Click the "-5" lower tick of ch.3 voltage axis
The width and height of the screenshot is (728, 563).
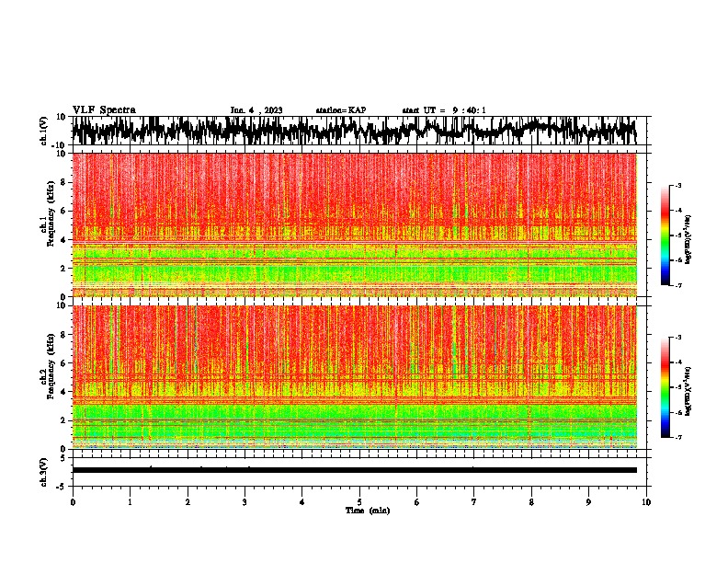(x=62, y=487)
